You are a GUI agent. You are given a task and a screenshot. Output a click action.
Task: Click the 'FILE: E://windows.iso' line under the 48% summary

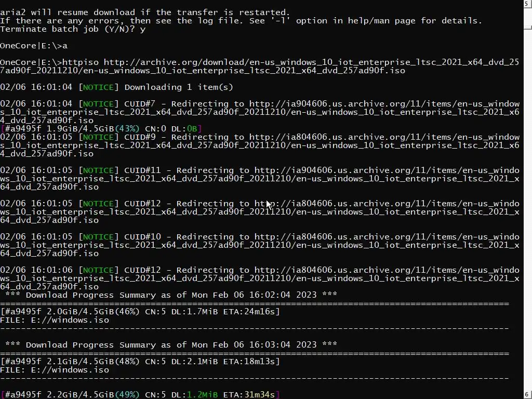(55, 370)
